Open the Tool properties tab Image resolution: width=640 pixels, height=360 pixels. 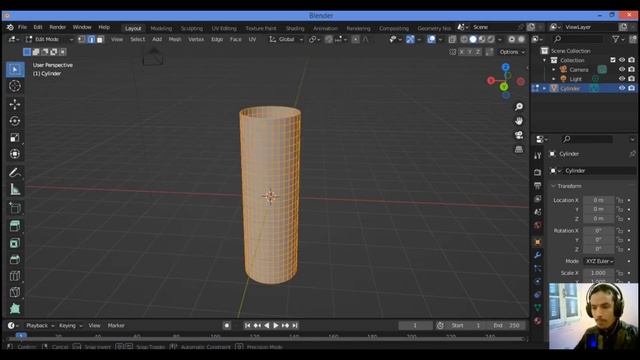point(538,156)
